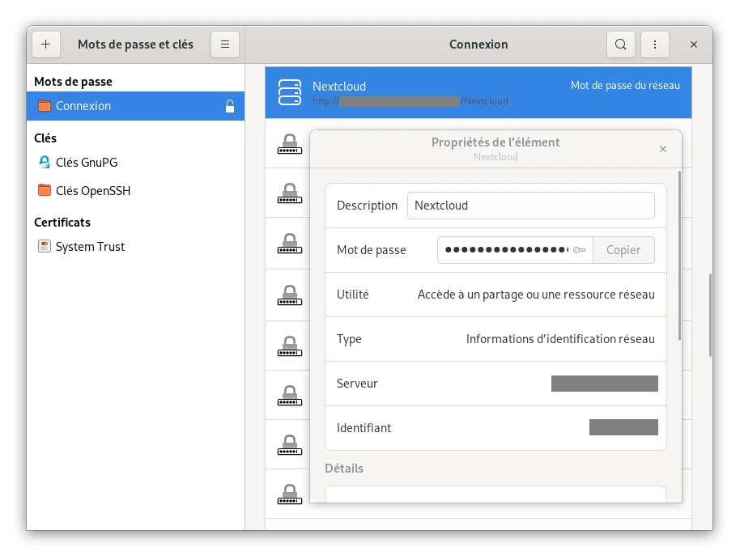Select the Connexion keyring in the sidebar

(x=135, y=106)
